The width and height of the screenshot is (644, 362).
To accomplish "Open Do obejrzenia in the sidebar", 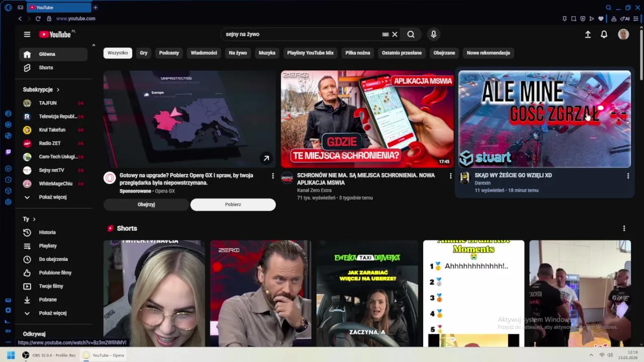I will coord(53,259).
